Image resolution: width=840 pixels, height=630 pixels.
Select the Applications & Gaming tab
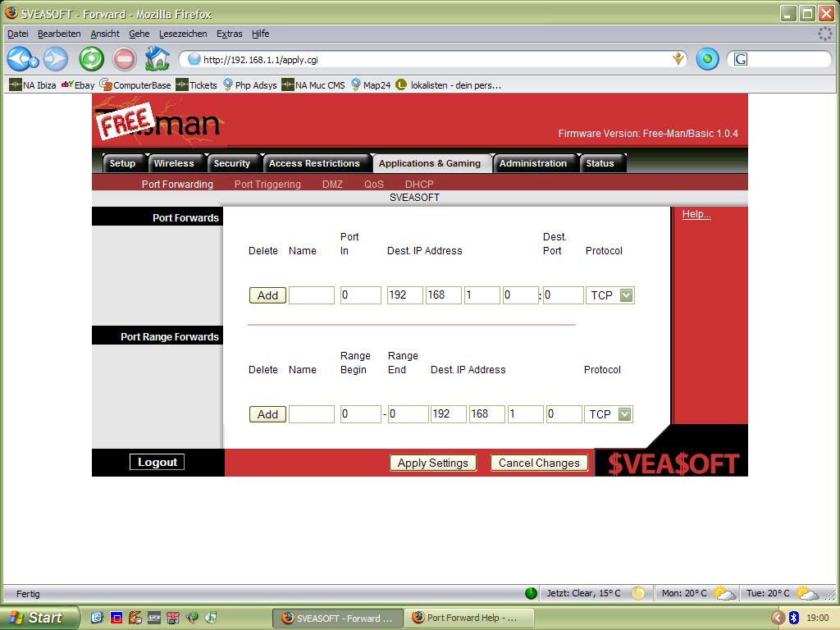(430, 163)
